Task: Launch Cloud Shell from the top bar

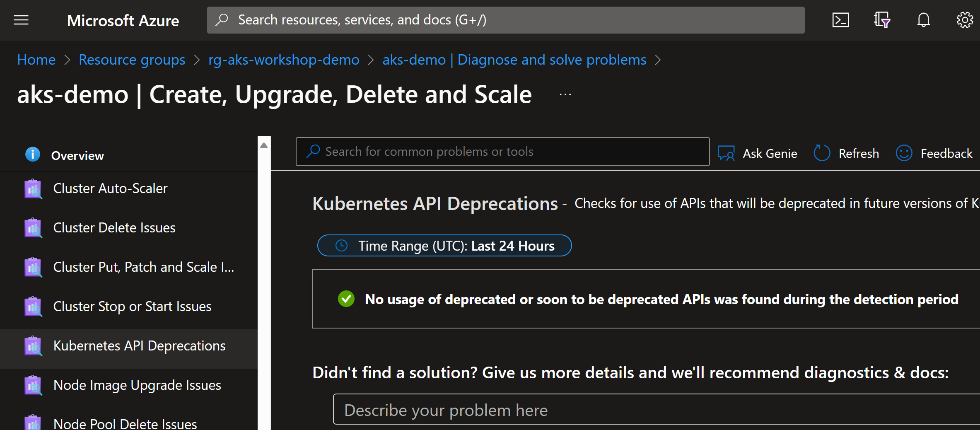Action: 840,20
